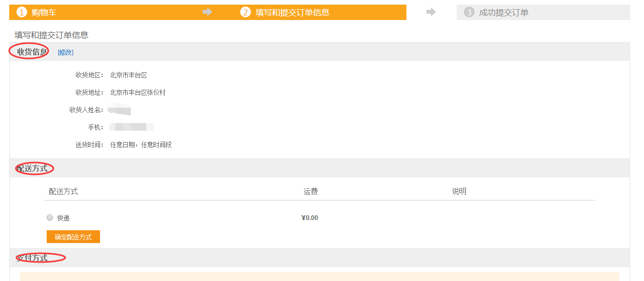
Task: Click the 收货信息 section header
Action: 32,52
